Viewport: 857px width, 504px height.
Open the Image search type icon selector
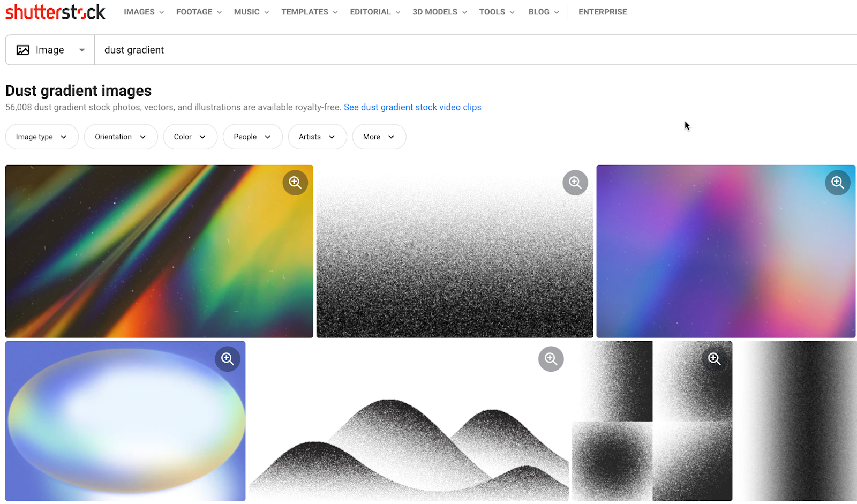(x=50, y=49)
